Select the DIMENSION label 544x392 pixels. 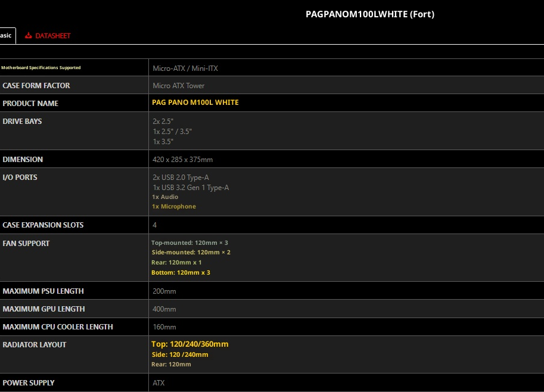(23, 159)
